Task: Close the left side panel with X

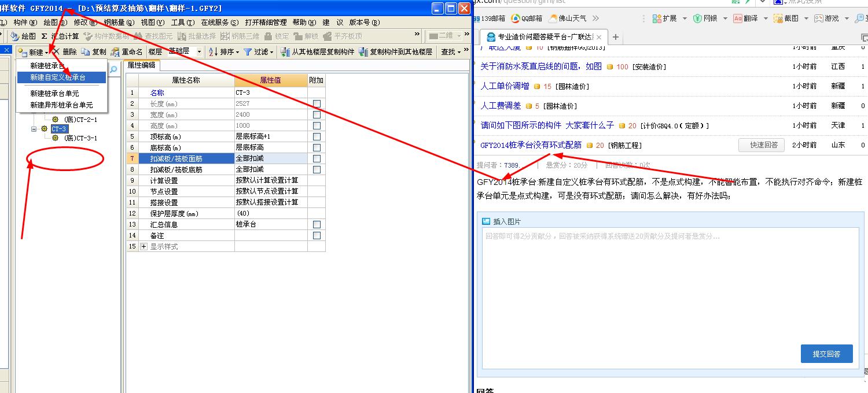Action: [x=7, y=50]
